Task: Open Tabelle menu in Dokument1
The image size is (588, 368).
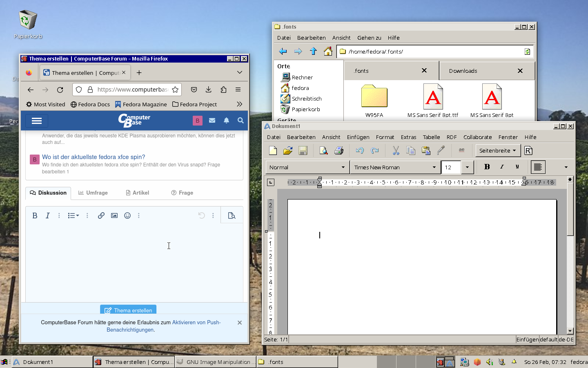Action: [431, 137]
